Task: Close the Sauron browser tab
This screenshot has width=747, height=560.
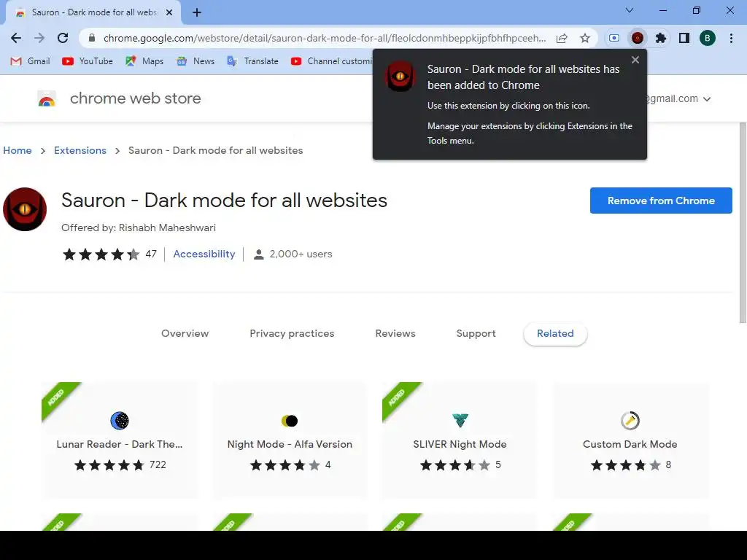Action: tap(169, 12)
